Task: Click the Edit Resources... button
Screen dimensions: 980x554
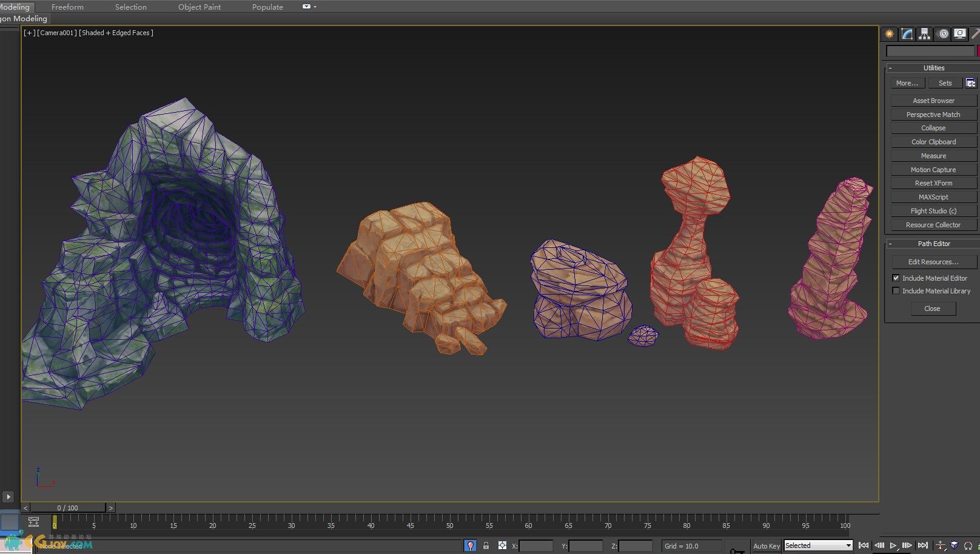Action: [x=933, y=262]
